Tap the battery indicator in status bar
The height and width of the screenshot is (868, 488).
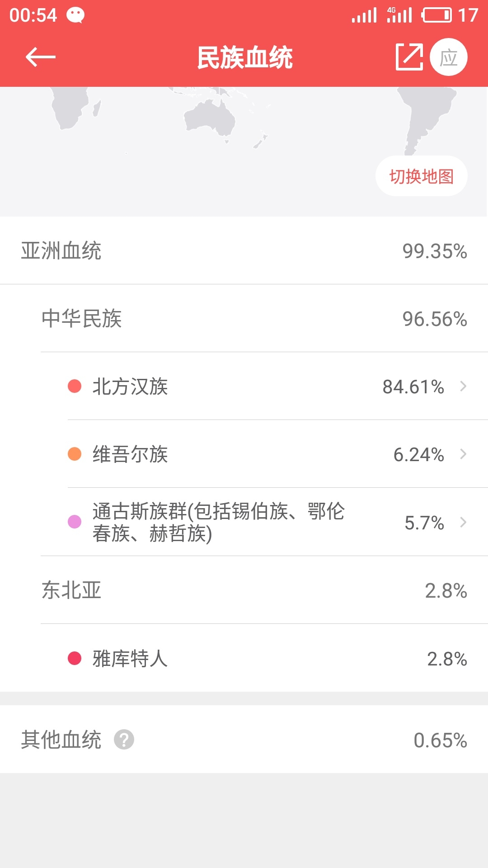point(436,15)
